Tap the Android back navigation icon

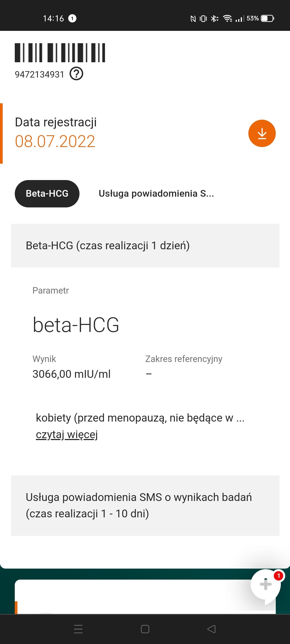(212, 629)
